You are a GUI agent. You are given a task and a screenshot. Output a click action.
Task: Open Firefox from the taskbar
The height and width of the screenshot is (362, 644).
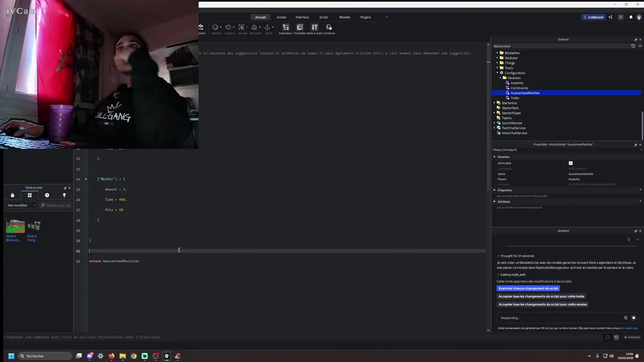(x=111, y=356)
